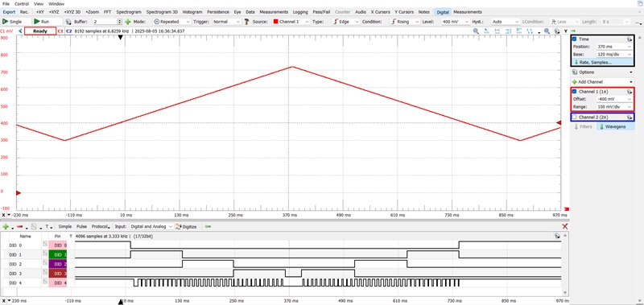The height and width of the screenshot is (305, 644).
Task: Open the Add Channel dropdown
Action: [602, 82]
